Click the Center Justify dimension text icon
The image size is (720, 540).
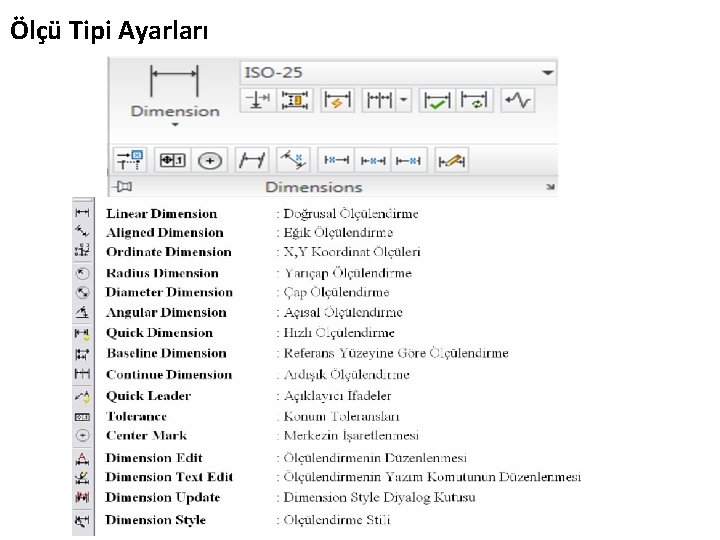(372, 160)
